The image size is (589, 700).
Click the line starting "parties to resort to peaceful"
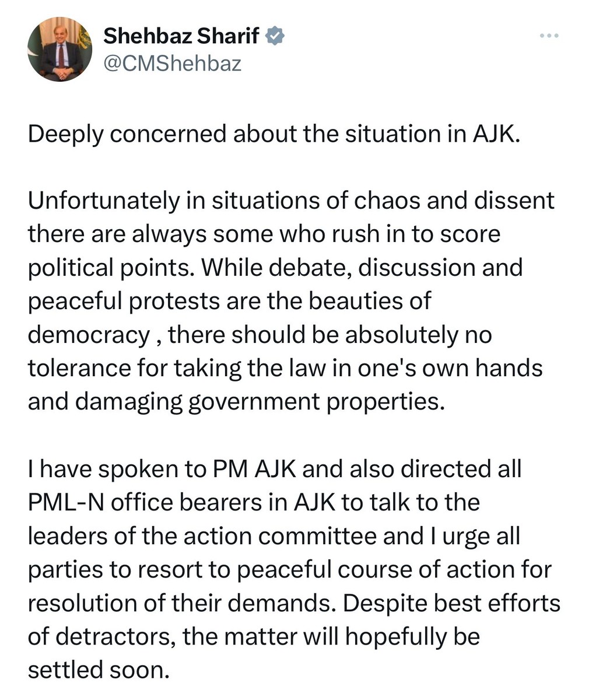pyautogui.click(x=290, y=569)
